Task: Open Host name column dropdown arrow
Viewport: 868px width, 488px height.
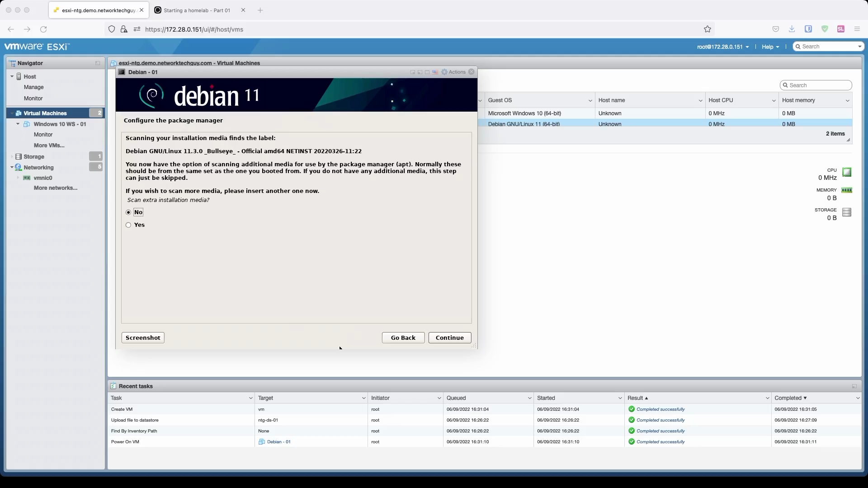Action: pyautogui.click(x=700, y=101)
